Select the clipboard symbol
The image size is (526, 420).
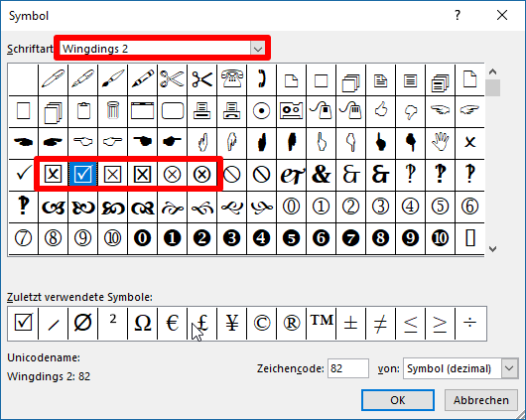click(83, 111)
